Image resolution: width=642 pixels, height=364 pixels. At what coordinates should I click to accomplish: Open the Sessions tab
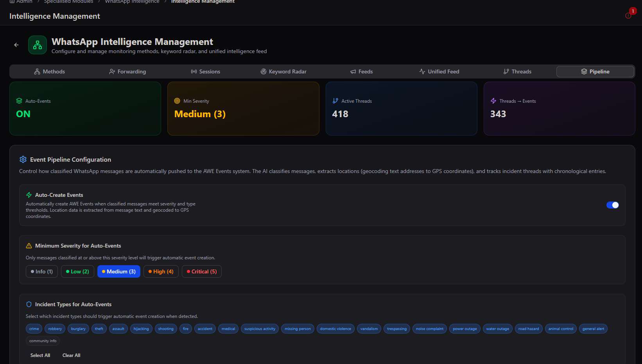205,71
